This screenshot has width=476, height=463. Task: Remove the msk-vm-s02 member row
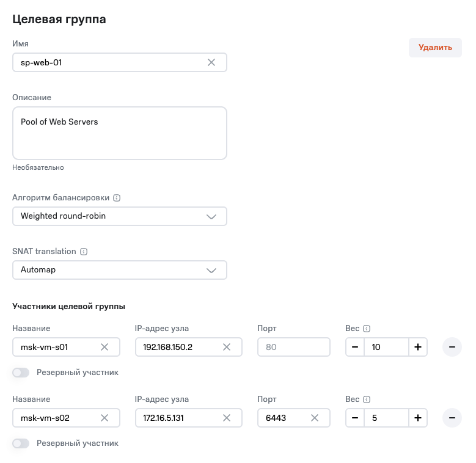[x=452, y=418]
